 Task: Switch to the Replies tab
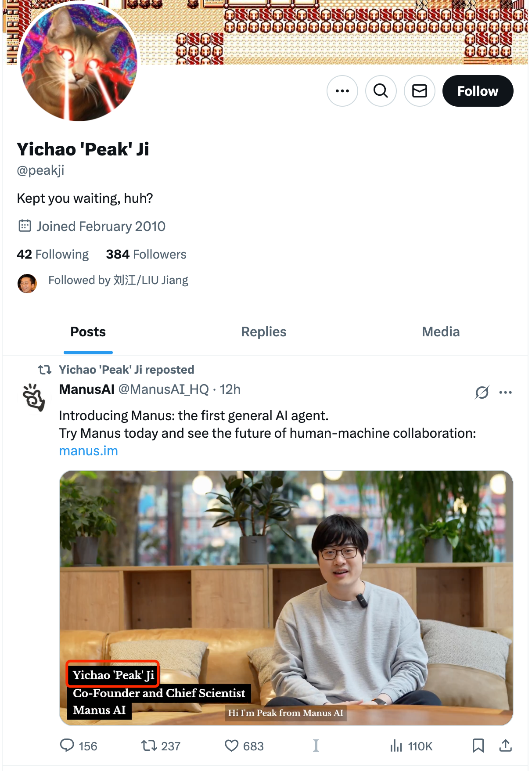pos(264,332)
